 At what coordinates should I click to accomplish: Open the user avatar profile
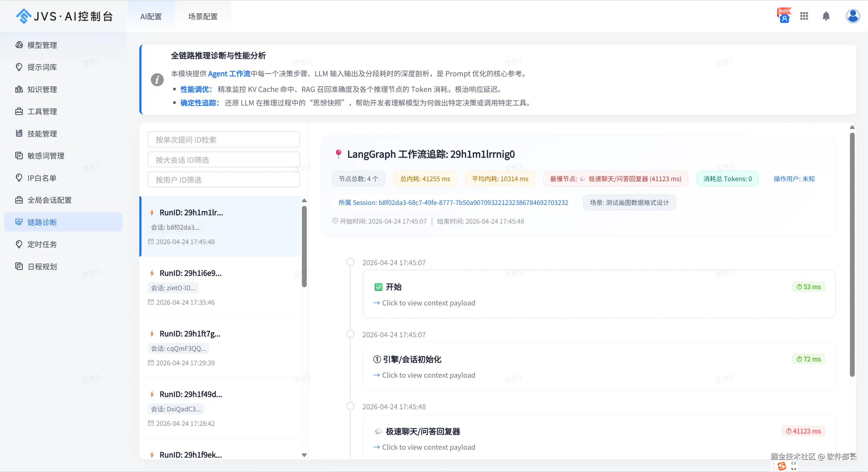pos(853,16)
